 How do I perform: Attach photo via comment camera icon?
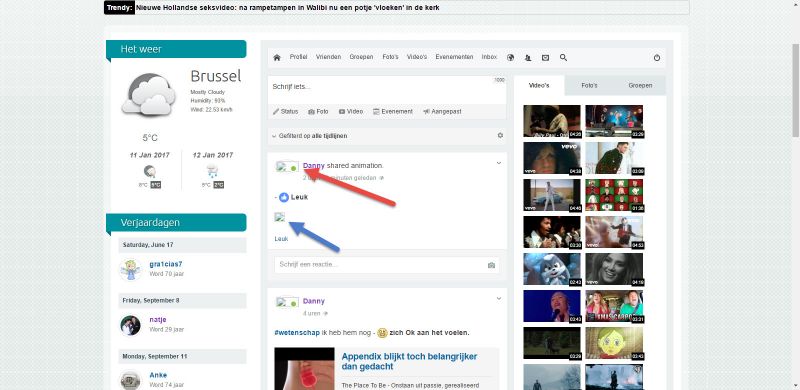(x=491, y=265)
